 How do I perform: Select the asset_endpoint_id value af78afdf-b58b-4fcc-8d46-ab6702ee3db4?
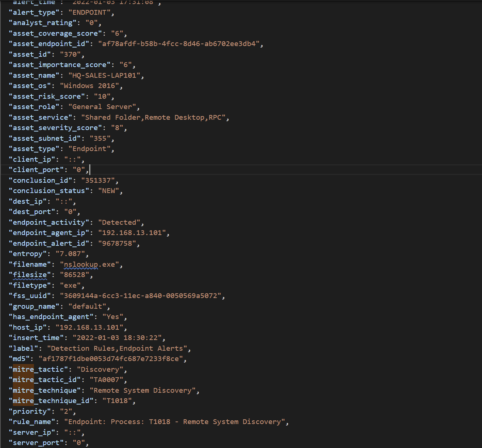[179, 44]
